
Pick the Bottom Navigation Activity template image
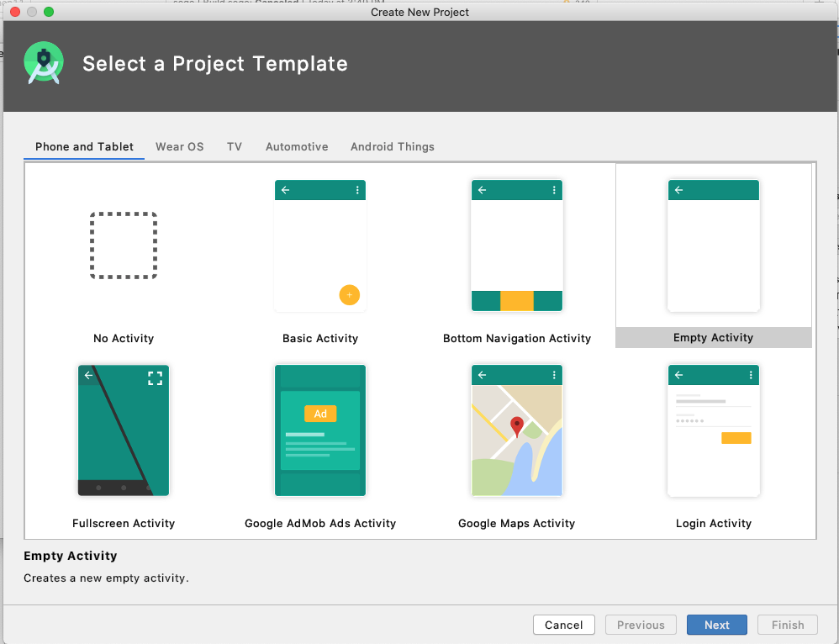coord(517,245)
